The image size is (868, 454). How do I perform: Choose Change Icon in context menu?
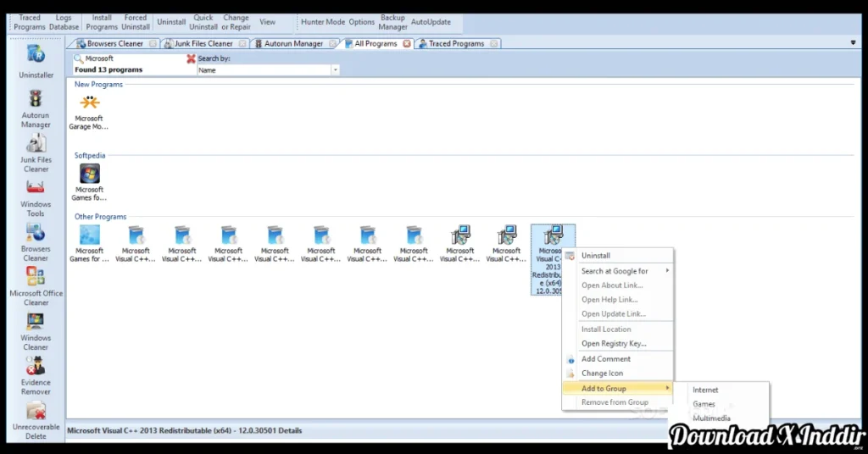coord(618,374)
